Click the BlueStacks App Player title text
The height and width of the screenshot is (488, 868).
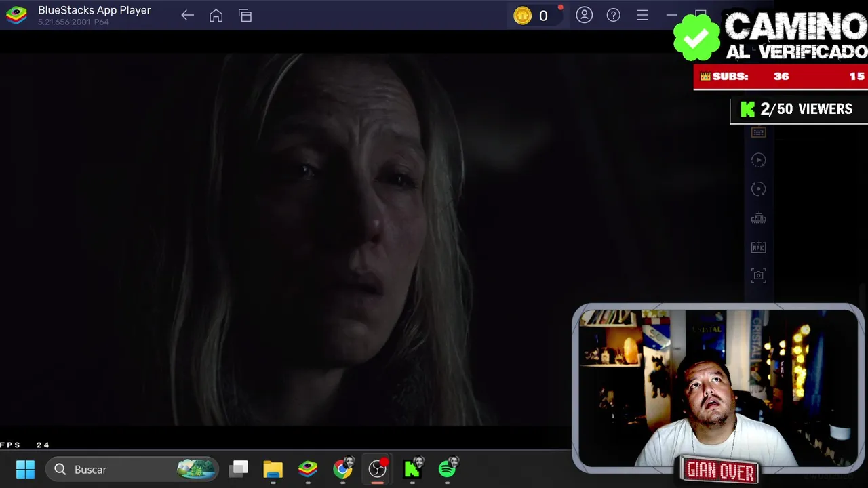(94, 10)
